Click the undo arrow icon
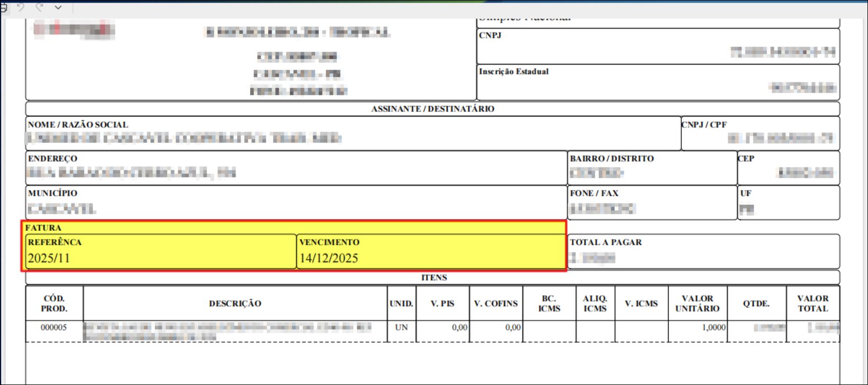 click(x=21, y=7)
